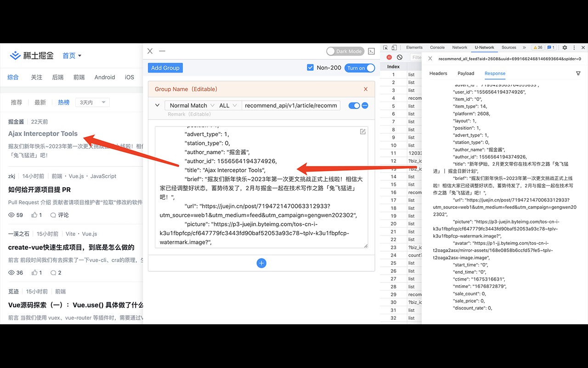The height and width of the screenshot is (368, 588).
Task: Like the 如何给开源项目提 PR article
Action: click(34, 215)
